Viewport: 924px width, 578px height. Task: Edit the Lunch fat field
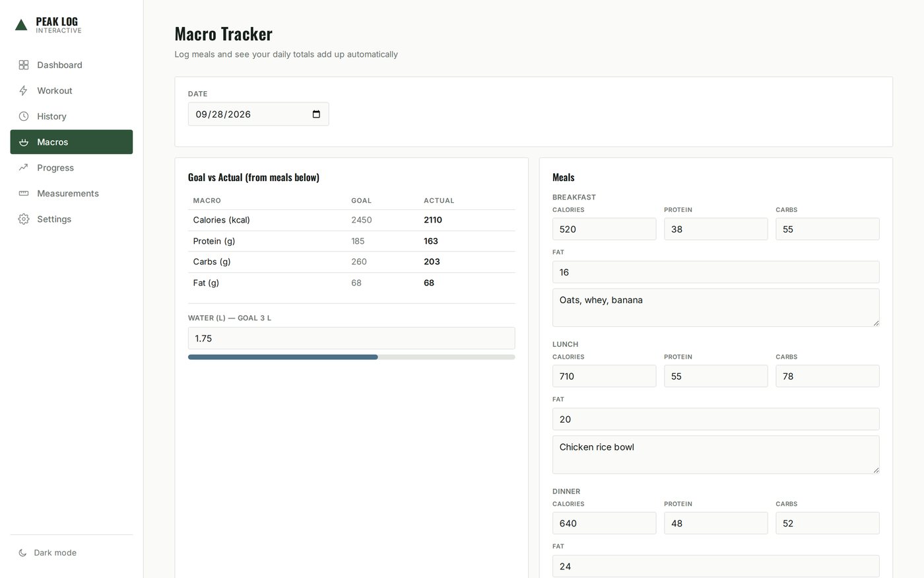pos(715,419)
